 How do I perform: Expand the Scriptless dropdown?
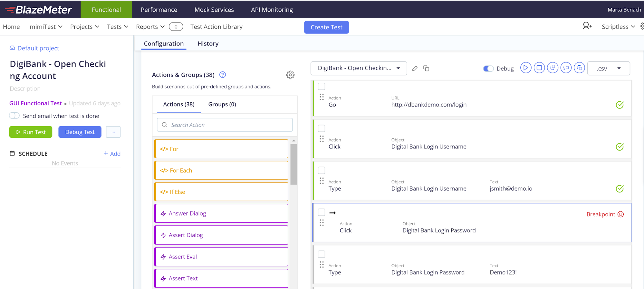point(618,27)
